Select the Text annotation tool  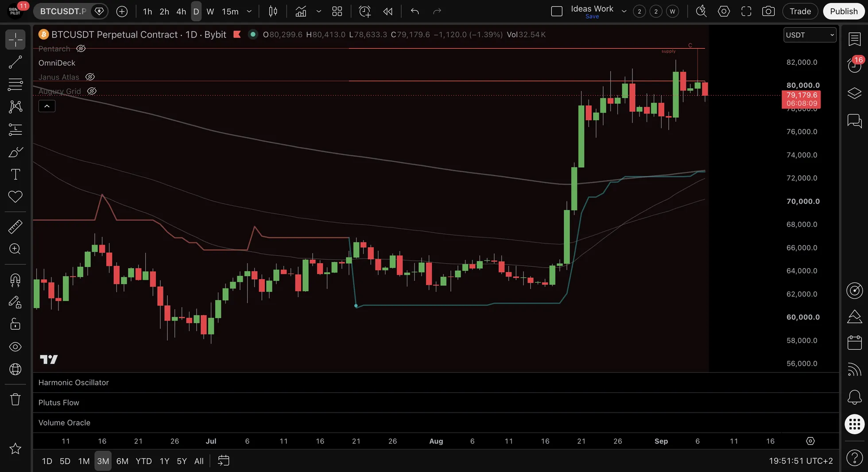(x=15, y=174)
